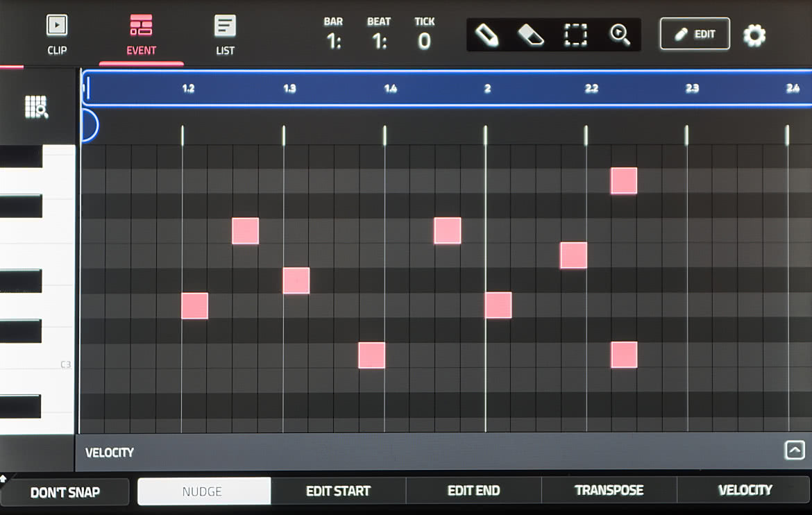The width and height of the screenshot is (812, 515).
Task: Open the grid view search icon
Action: [37, 108]
